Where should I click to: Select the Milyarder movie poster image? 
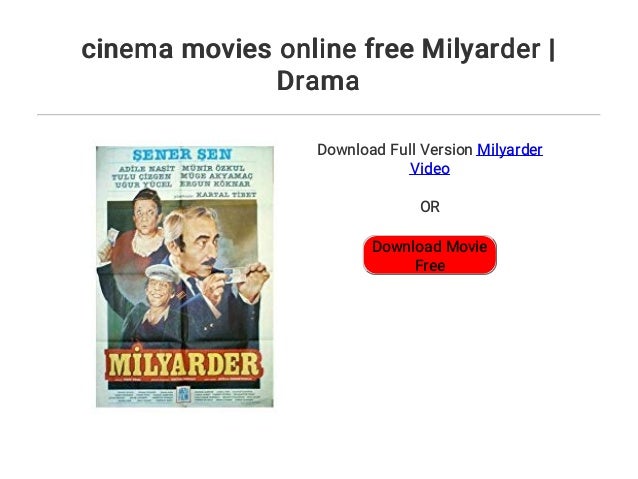(185, 277)
